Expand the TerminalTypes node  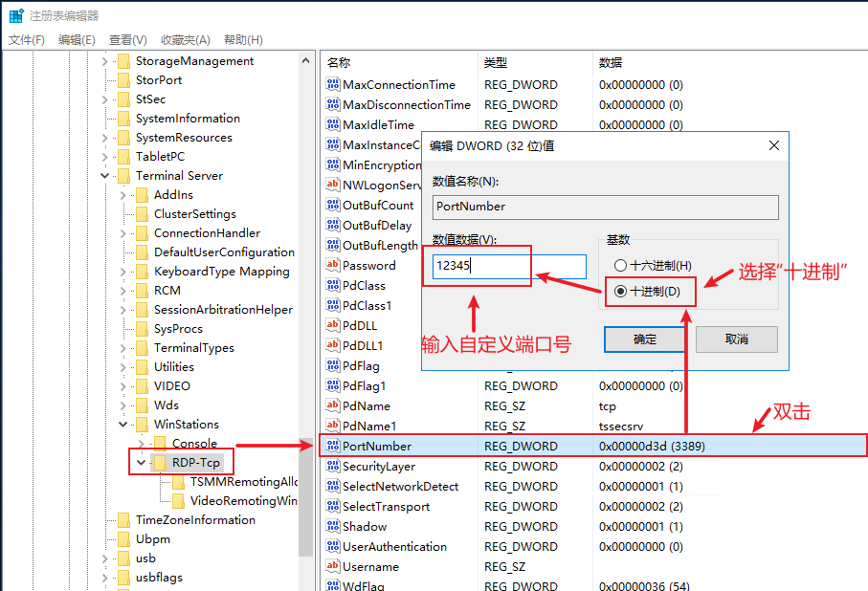pyautogui.click(x=122, y=347)
